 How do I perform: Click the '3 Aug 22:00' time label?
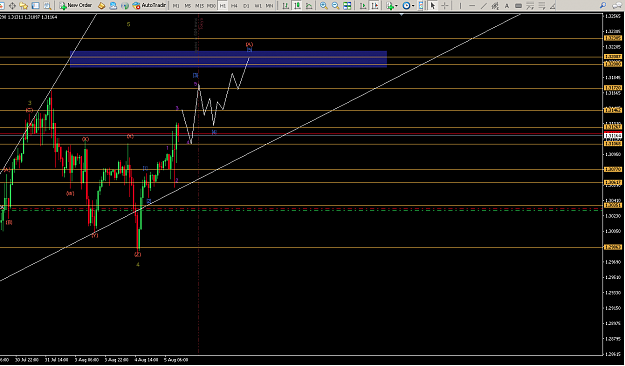pyautogui.click(x=116, y=359)
